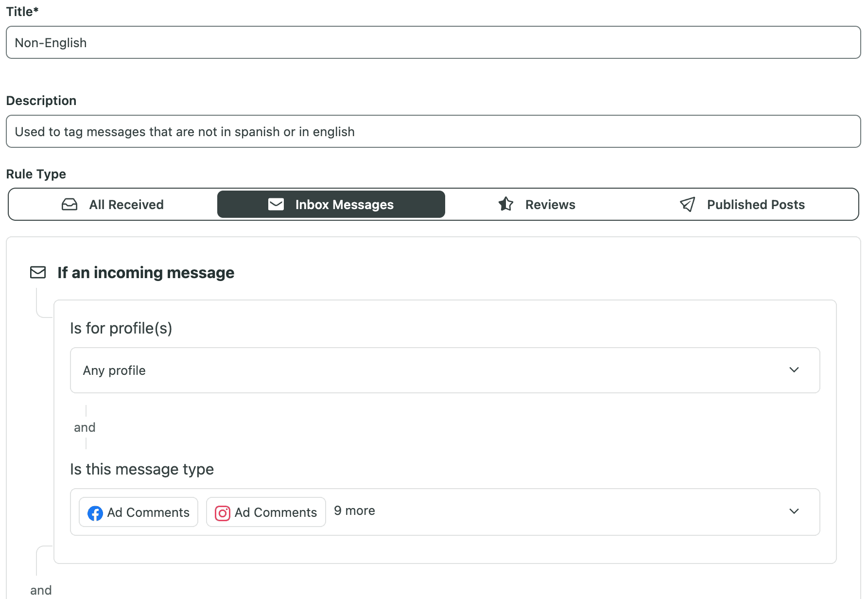
Task: Deselect the Inbox Messages rule type
Action: click(331, 204)
